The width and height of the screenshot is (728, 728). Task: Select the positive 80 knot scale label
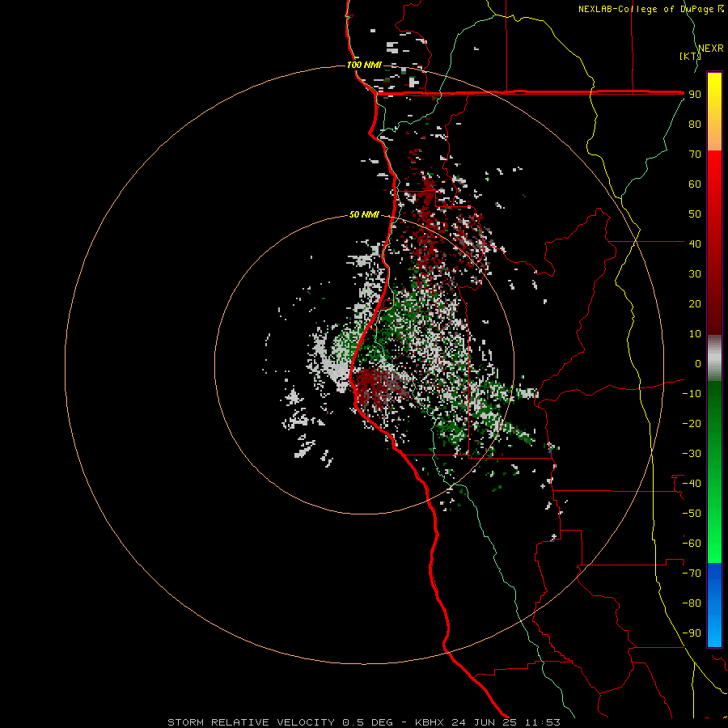point(695,125)
